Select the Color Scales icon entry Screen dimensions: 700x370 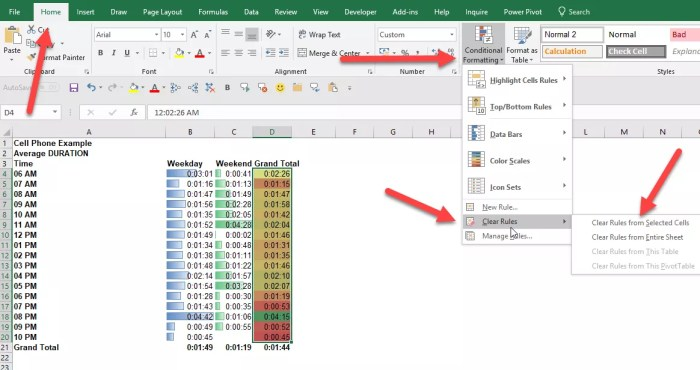[476, 160]
